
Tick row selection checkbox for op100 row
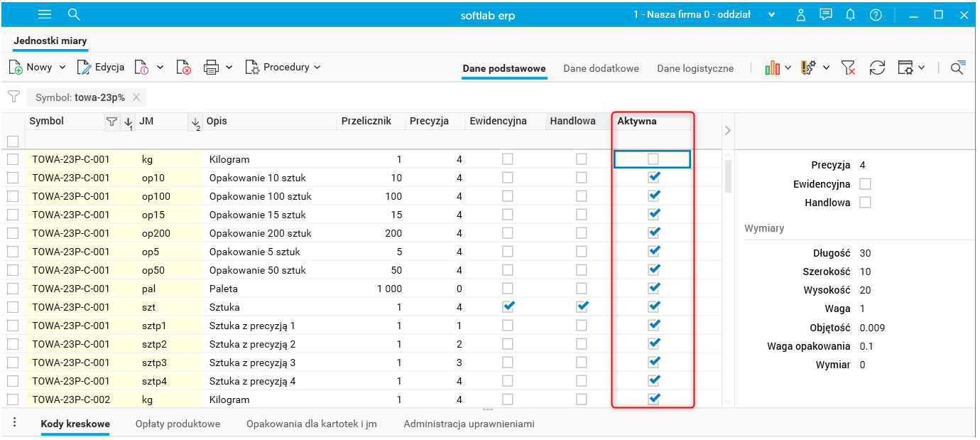click(13, 196)
